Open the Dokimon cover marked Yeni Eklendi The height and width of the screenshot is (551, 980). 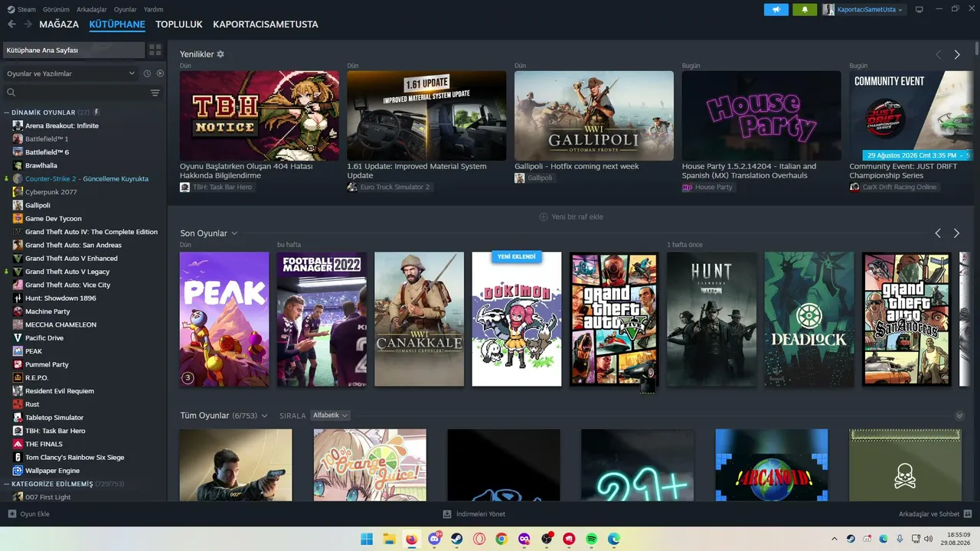pos(517,319)
